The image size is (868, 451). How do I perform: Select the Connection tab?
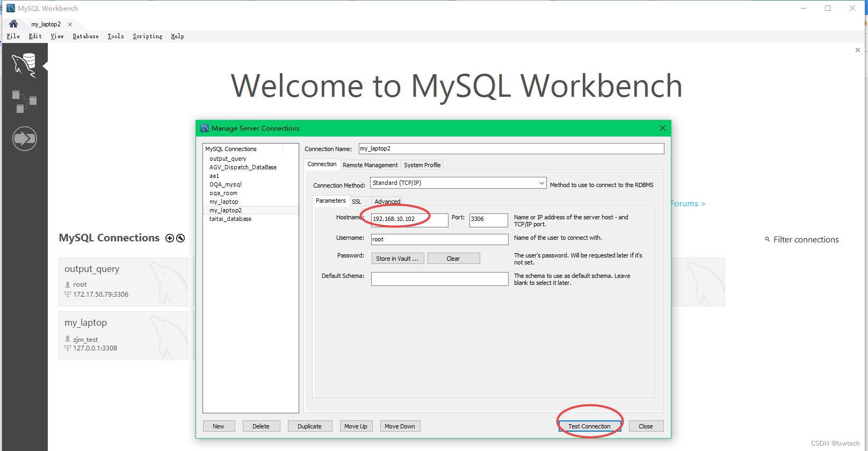[322, 164]
